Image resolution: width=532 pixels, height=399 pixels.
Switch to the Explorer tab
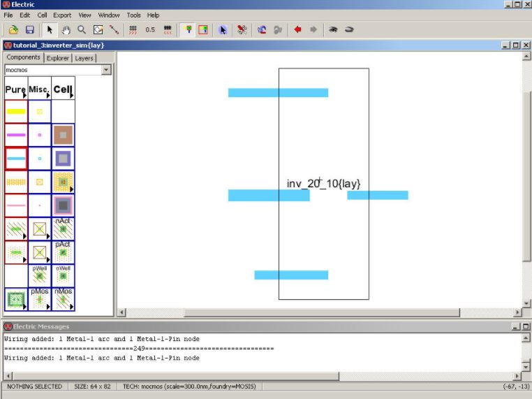click(x=58, y=58)
